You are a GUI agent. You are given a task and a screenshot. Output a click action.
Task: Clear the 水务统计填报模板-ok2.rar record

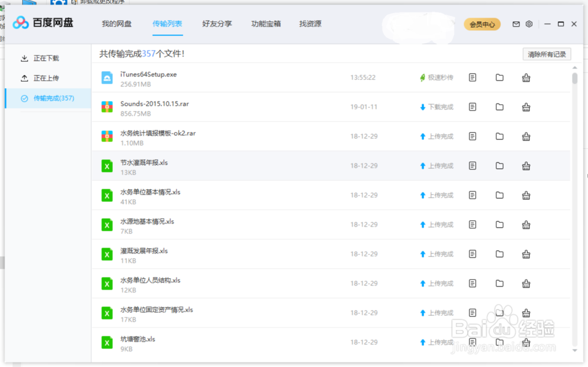526,136
